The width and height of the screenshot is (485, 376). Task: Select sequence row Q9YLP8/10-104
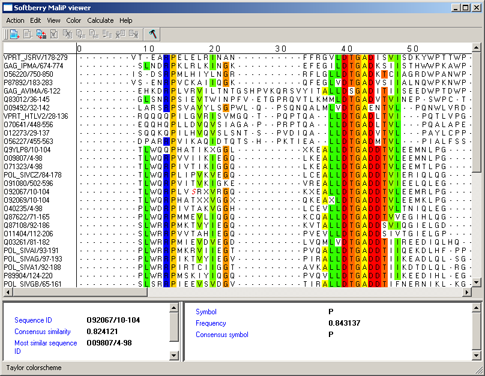[27, 150]
